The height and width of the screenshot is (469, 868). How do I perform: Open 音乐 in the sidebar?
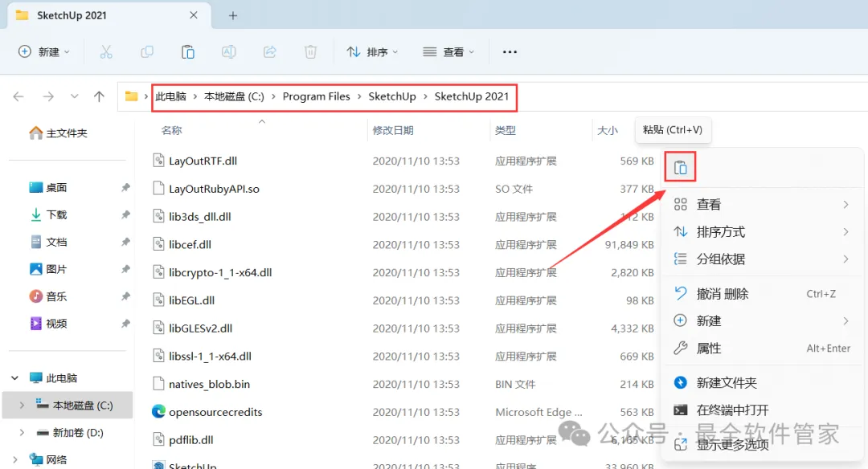pos(48,296)
